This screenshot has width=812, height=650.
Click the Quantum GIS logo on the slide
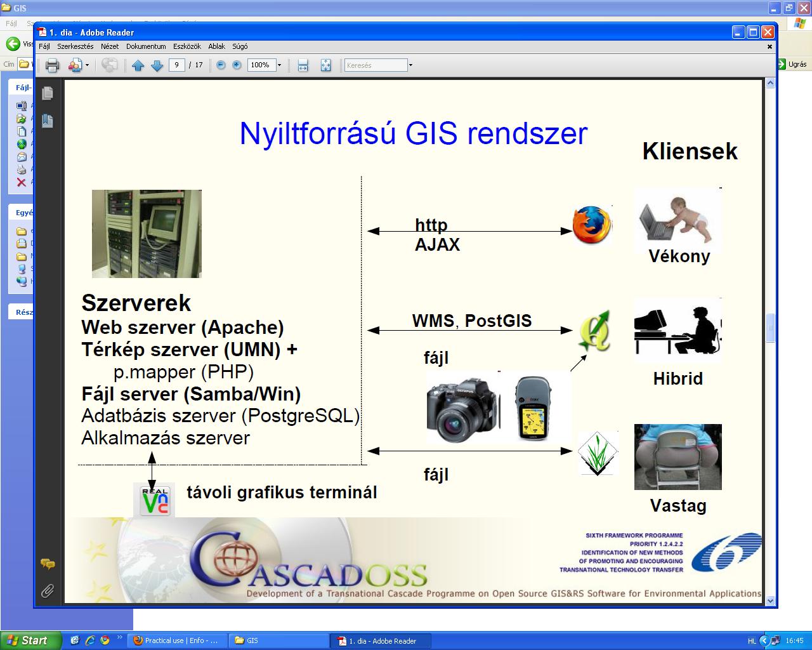594,331
